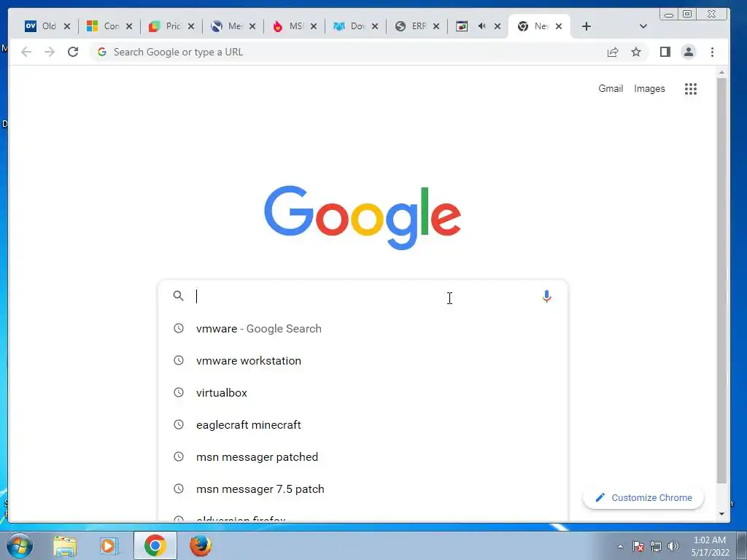Viewport: 747px width, 560px height.
Task: Open the share page icon
Action: tap(613, 52)
